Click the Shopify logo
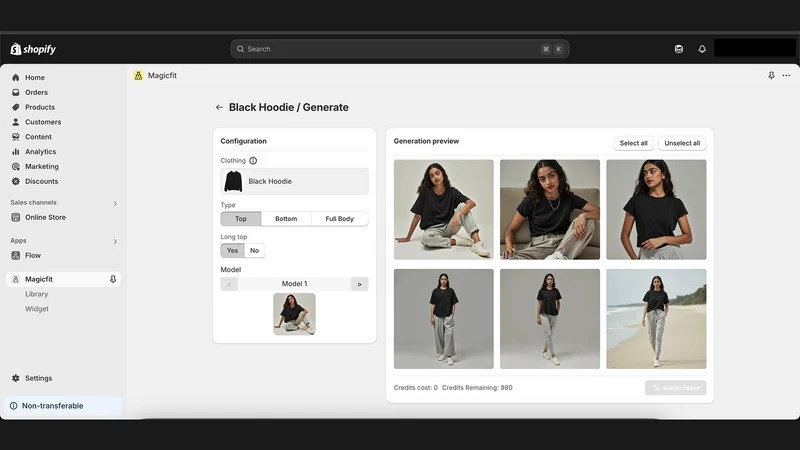The height and width of the screenshot is (450, 800). (33, 49)
